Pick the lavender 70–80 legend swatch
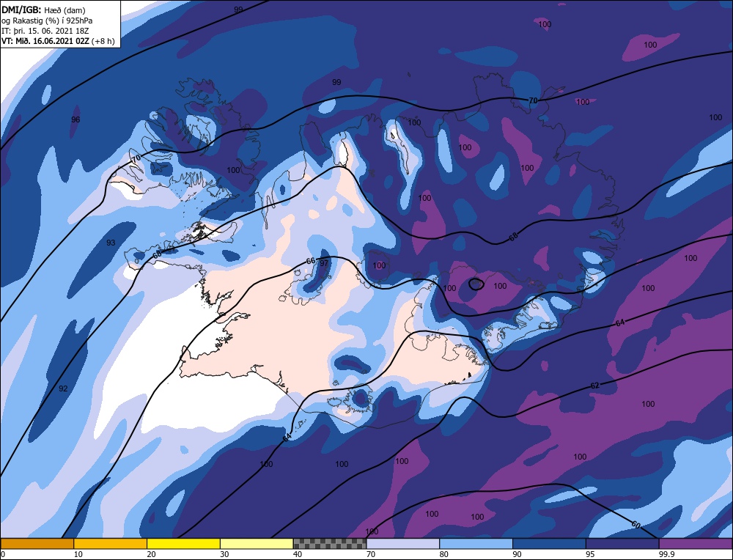 click(403, 543)
